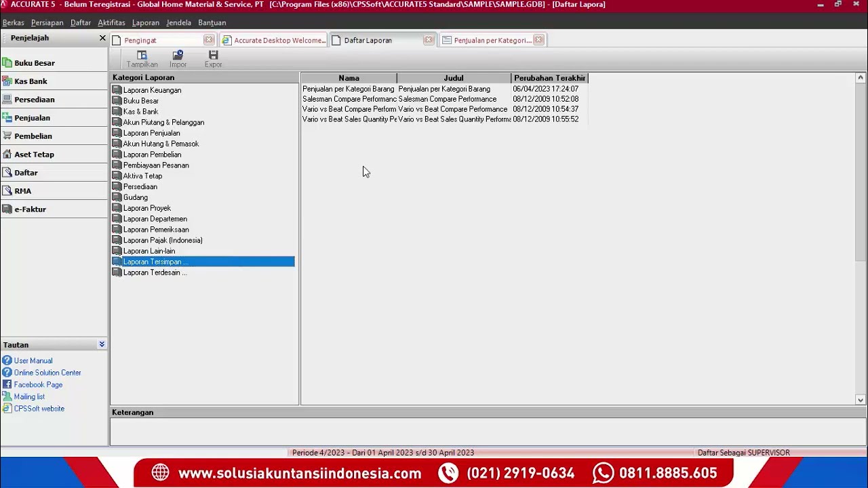Open the Daftar menu in the menu bar
868x488 pixels.
[x=81, y=22]
